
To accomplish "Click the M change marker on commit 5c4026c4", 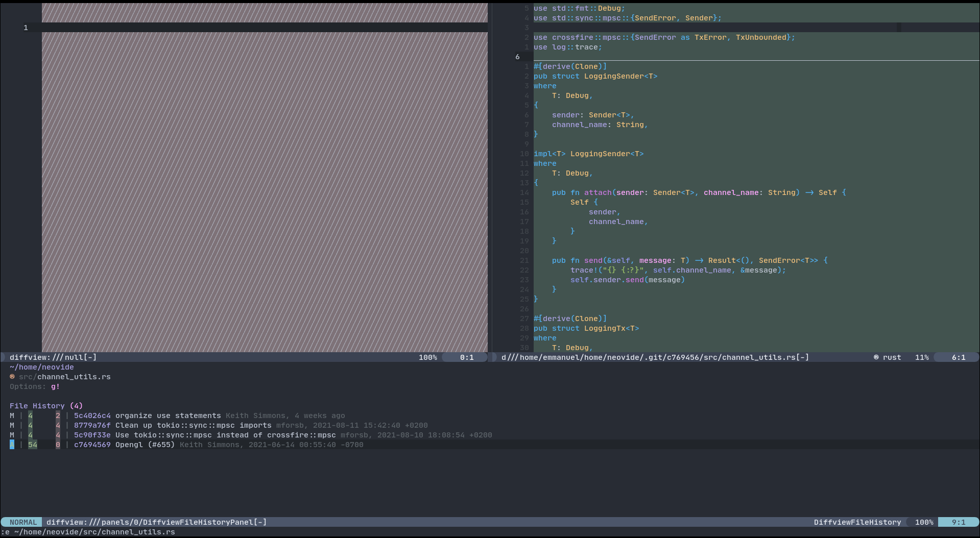I will [12, 415].
